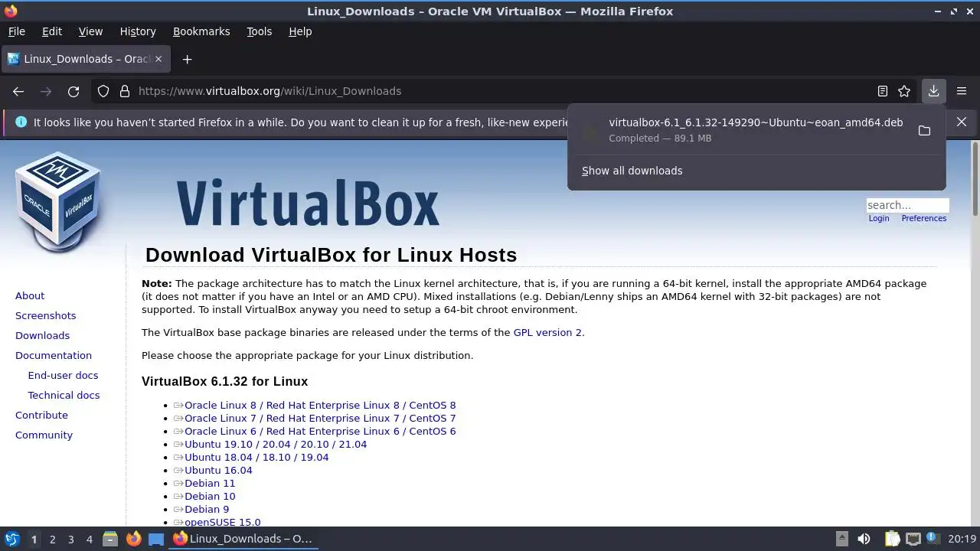Open the update notifier tray icon

pos(933,539)
